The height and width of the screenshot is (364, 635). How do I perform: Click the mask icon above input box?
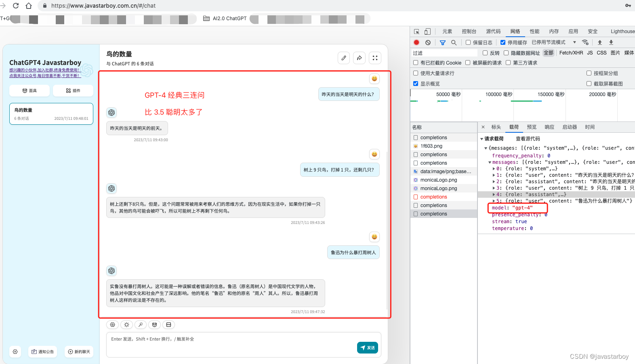[x=155, y=324]
